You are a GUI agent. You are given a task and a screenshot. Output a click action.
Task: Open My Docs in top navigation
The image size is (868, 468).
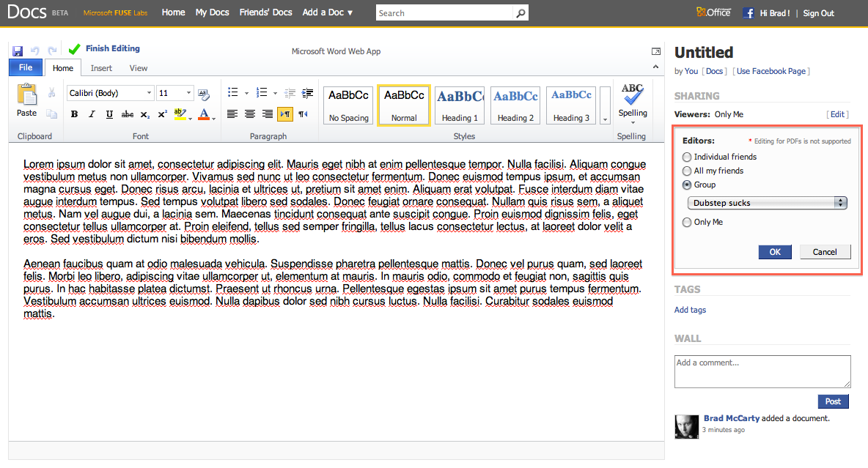tap(212, 12)
